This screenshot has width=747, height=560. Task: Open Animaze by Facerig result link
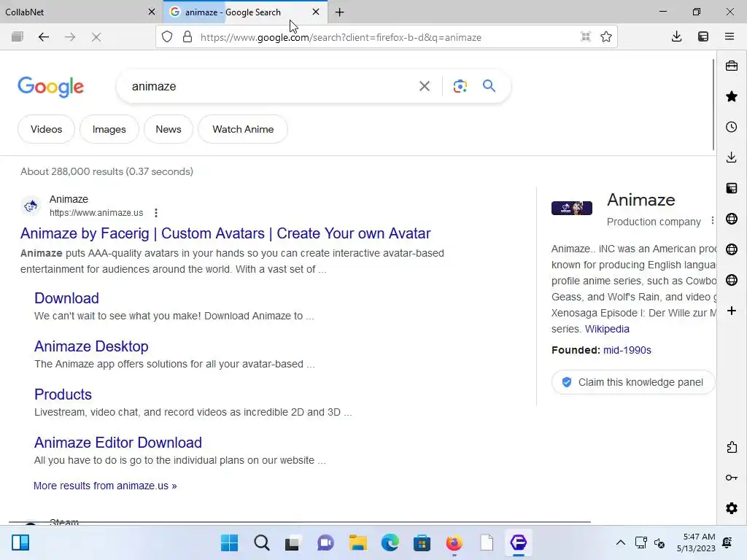pos(225,233)
